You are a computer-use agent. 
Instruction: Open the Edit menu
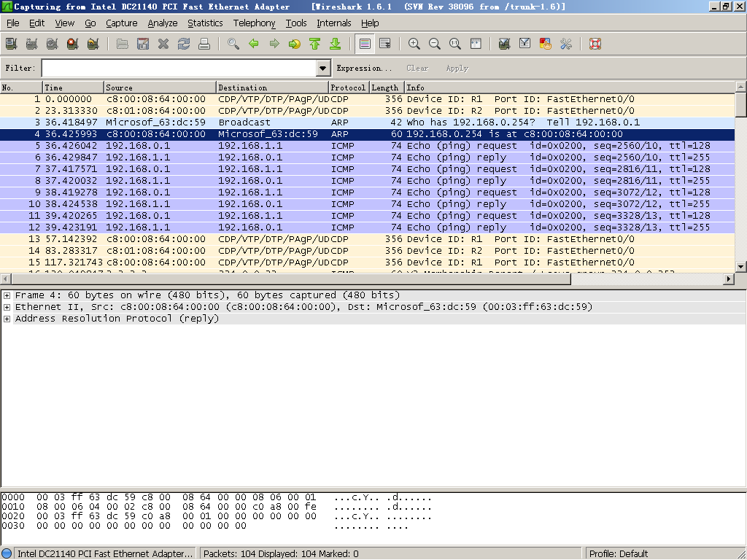(x=36, y=23)
